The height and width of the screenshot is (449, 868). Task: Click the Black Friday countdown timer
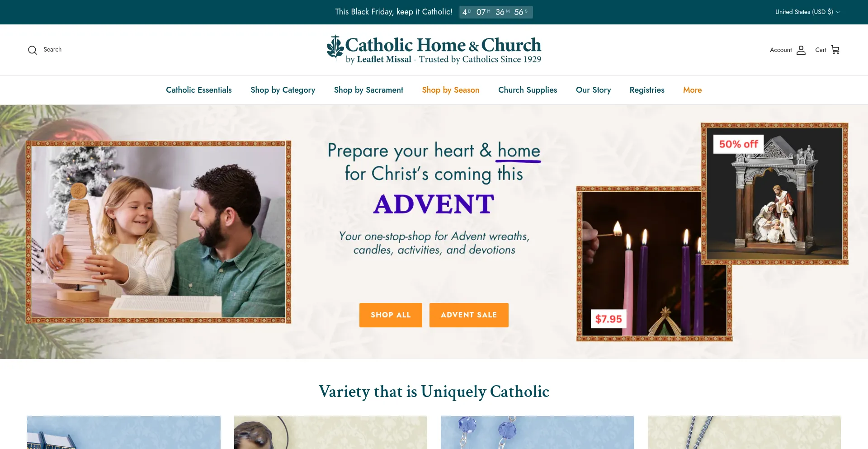tap(496, 12)
